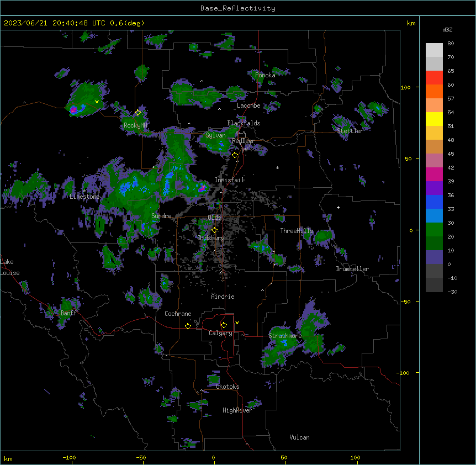Click the magenta storm core in the northwest cell
The image size is (476, 465).
pyautogui.click(x=73, y=110)
